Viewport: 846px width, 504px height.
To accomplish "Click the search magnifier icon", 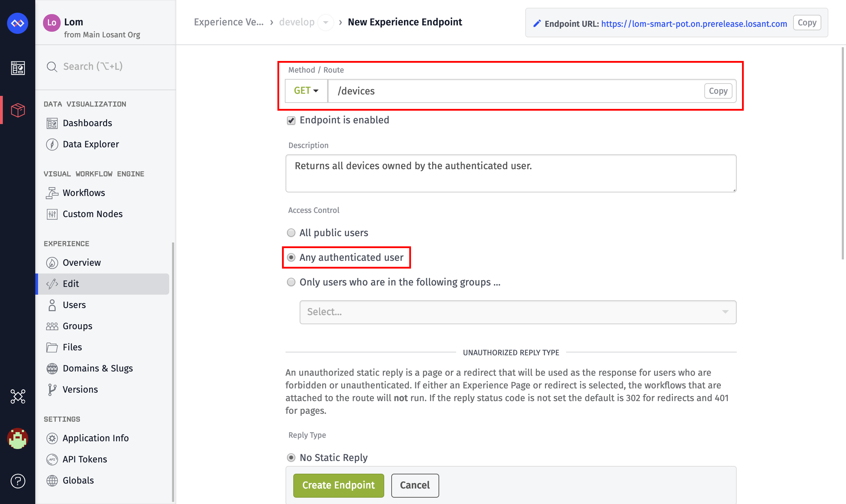I will (x=52, y=67).
